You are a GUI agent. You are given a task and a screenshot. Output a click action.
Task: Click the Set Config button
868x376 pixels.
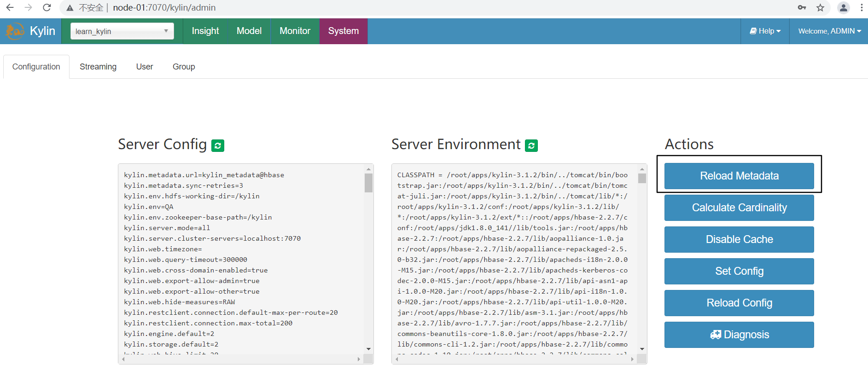(739, 271)
